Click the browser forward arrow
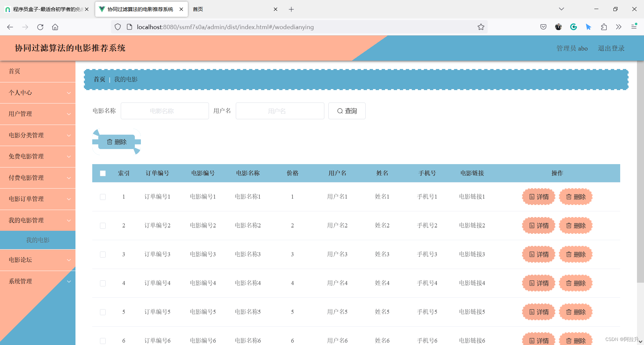This screenshot has height=345, width=644. (25, 27)
